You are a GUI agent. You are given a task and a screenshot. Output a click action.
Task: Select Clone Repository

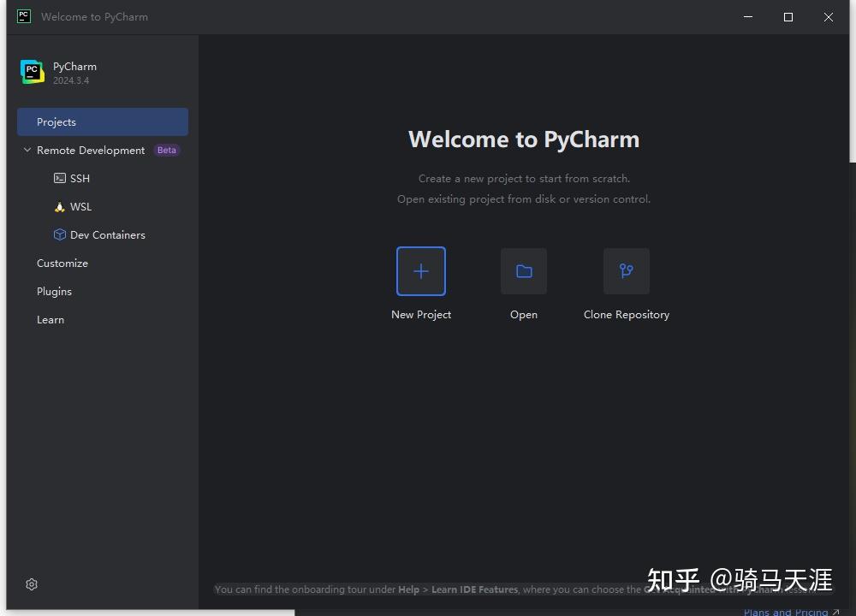[x=626, y=270]
